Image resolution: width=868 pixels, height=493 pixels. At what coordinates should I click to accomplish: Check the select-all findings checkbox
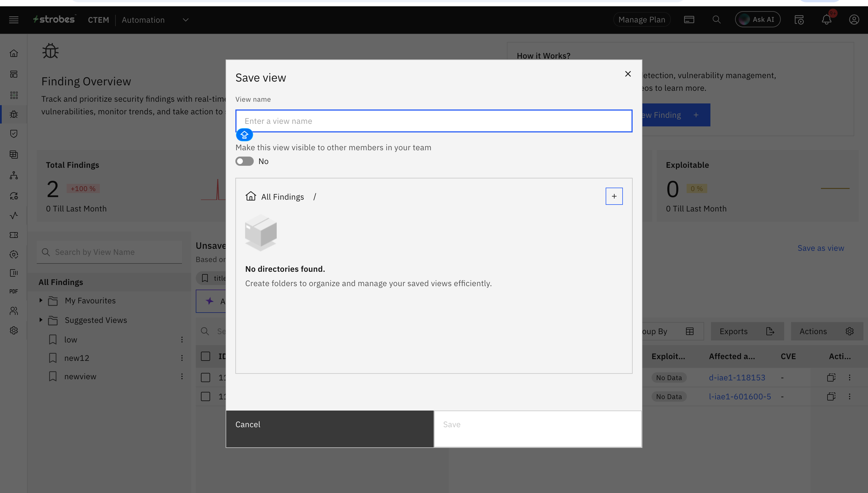pos(205,356)
